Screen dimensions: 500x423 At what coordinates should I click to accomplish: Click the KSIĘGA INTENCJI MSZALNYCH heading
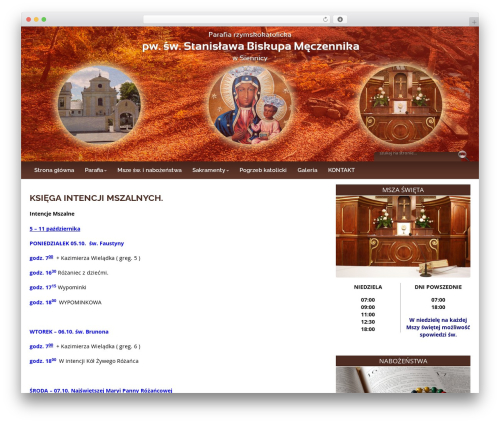(x=96, y=198)
